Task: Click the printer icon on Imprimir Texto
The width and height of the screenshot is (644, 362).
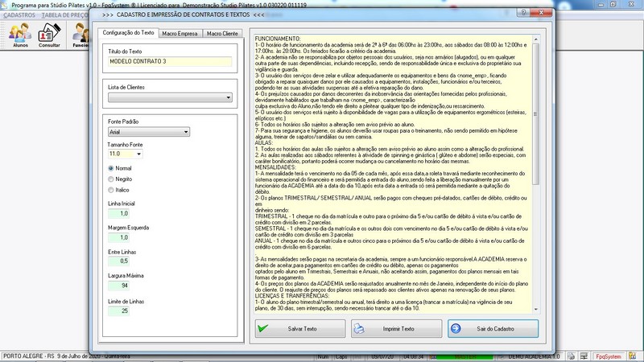Action: coord(359,328)
